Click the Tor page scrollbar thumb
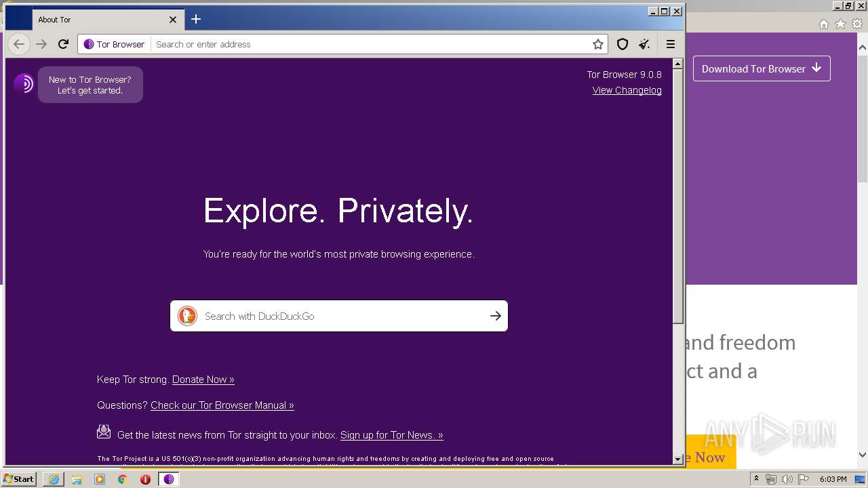The height and width of the screenshot is (488, 868). (x=678, y=196)
